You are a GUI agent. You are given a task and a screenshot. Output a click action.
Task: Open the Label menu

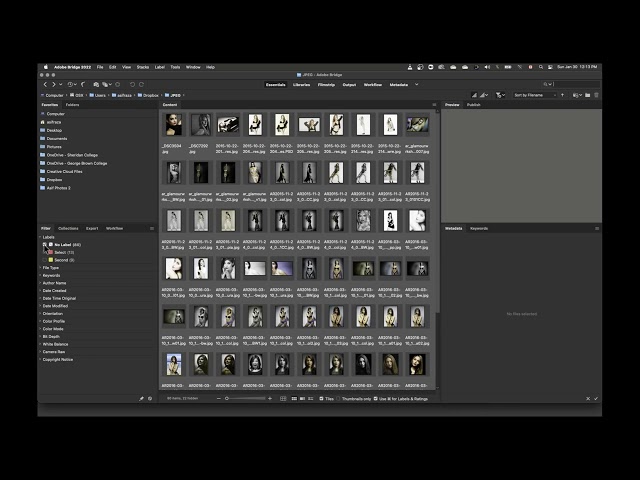[x=160, y=67]
